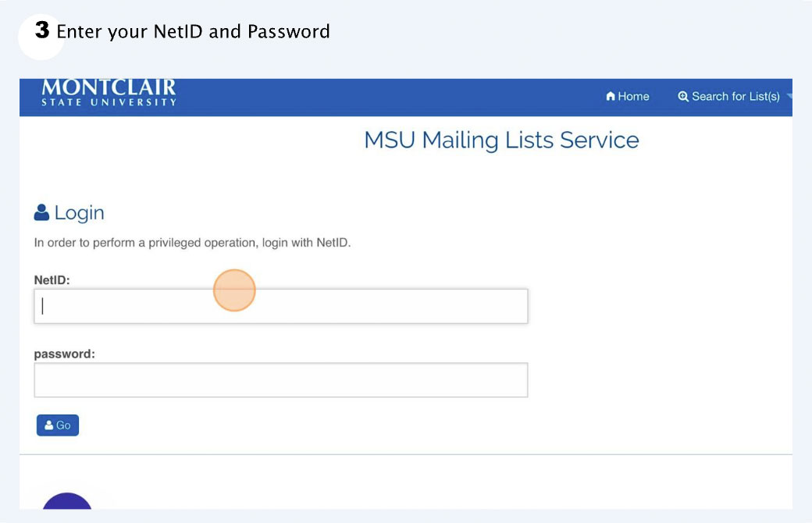Click the Login section user silhouette
Image resolution: width=812 pixels, height=523 pixels.
click(x=41, y=212)
